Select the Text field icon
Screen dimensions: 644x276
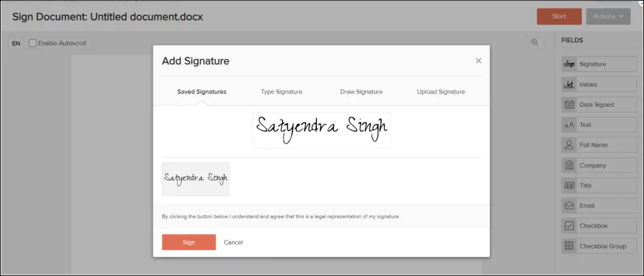(569, 124)
